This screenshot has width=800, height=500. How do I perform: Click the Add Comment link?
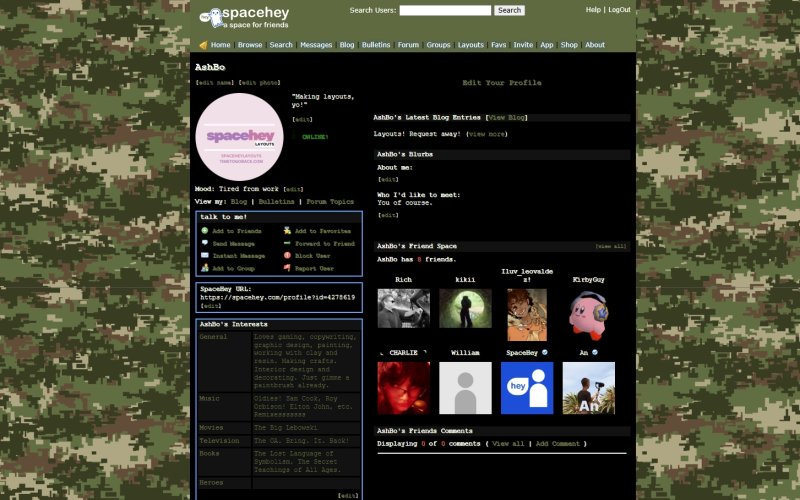click(x=558, y=443)
